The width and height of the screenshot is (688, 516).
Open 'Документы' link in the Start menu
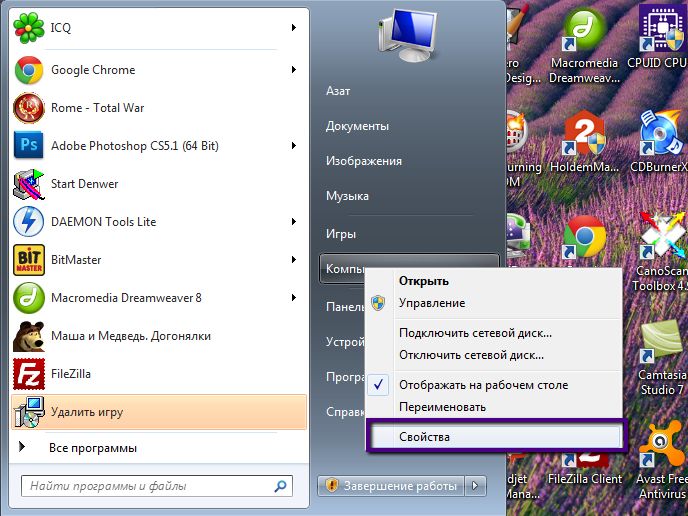(357, 126)
